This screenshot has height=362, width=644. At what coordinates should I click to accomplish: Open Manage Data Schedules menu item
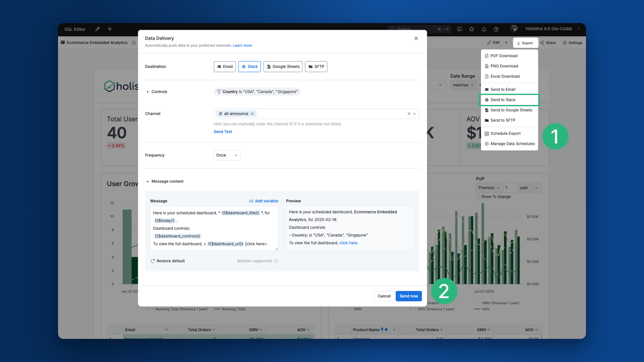(x=509, y=144)
